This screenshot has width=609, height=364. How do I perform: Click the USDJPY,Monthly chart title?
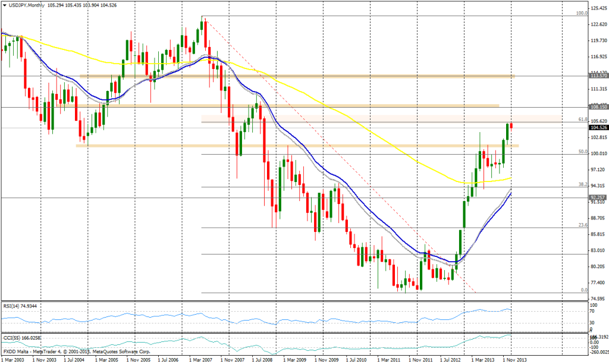pyautogui.click(x=26, y=5)
